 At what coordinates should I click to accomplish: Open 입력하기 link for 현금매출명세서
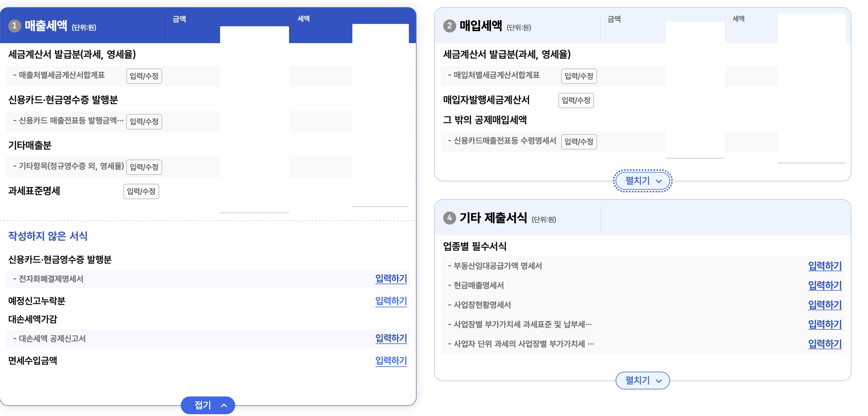(825, 285)
